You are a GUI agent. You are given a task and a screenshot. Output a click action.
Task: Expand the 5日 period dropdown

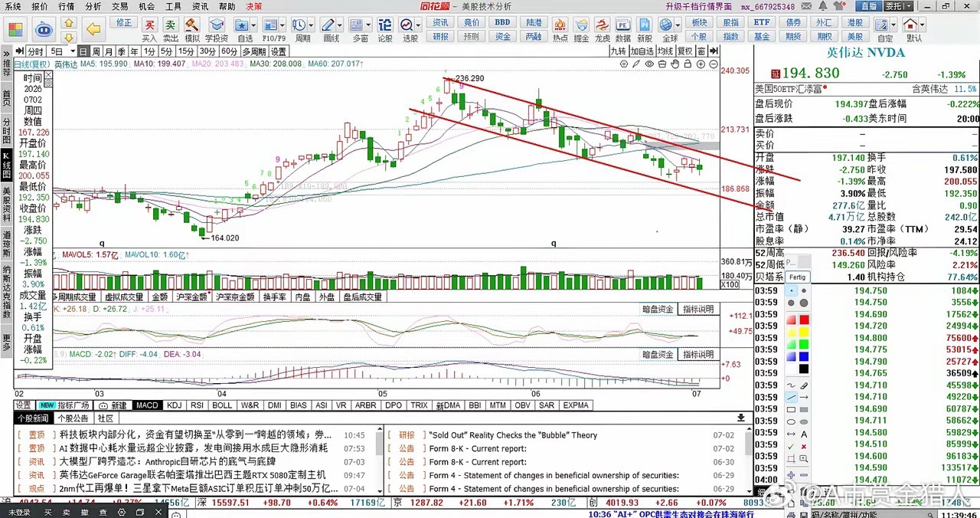coord(60,51)
